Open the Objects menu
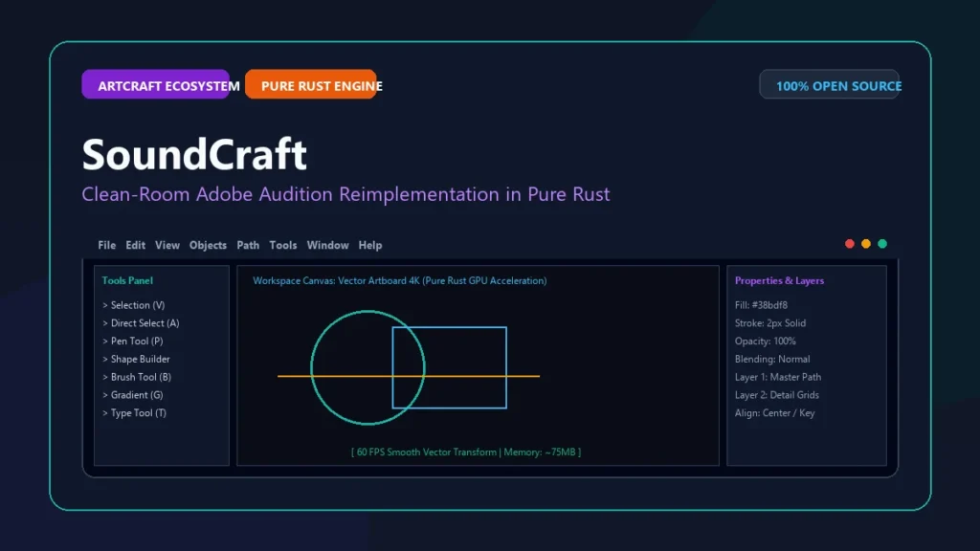 pos(208,246)
